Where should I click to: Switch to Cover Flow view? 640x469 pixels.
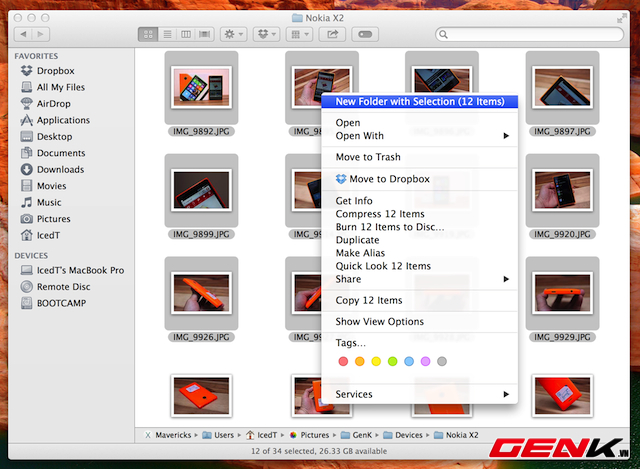pyautogui.click(x=204, y=34)
